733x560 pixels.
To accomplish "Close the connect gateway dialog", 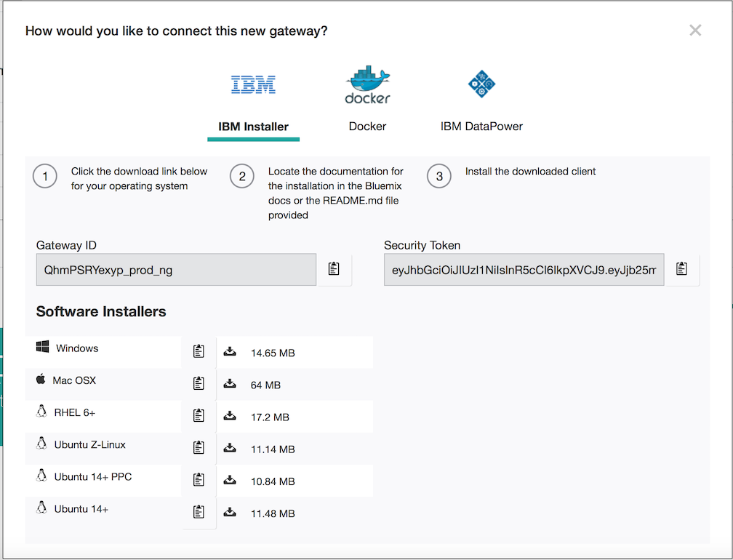I will [x=695, y=31].
